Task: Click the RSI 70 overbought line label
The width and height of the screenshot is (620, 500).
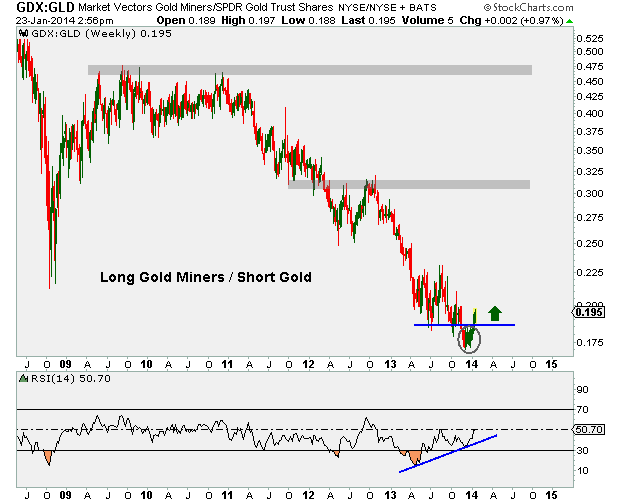Action: tap(582, 409)
